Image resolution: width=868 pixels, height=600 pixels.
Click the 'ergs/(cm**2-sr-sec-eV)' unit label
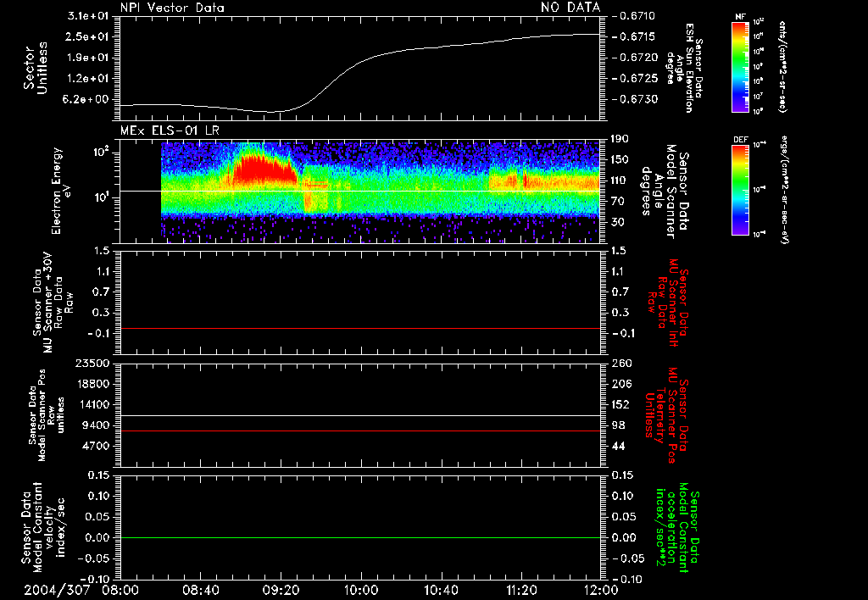point(785,190)
